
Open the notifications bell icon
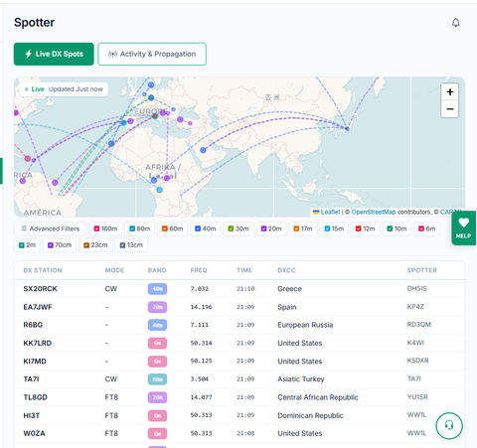pos(456,23)
